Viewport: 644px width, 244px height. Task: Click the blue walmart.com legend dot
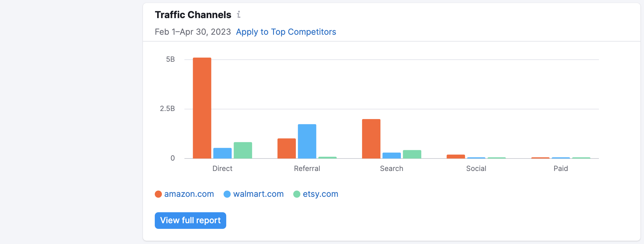pyautogui.click(x=227, y=194)
